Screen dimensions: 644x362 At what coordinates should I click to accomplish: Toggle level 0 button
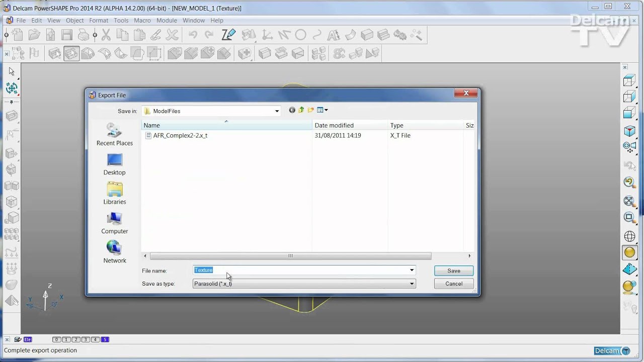(x=56, y=340)
